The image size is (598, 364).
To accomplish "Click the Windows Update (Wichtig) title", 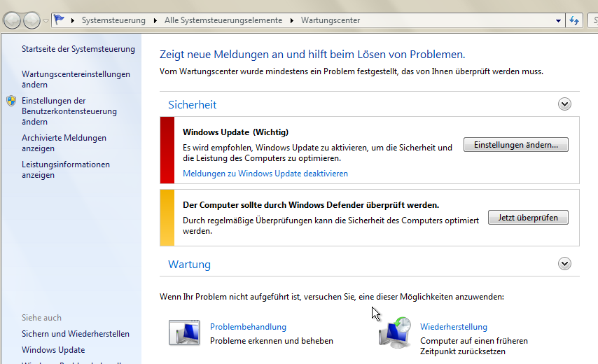I will pyautogui.click(x=235, y=132).
